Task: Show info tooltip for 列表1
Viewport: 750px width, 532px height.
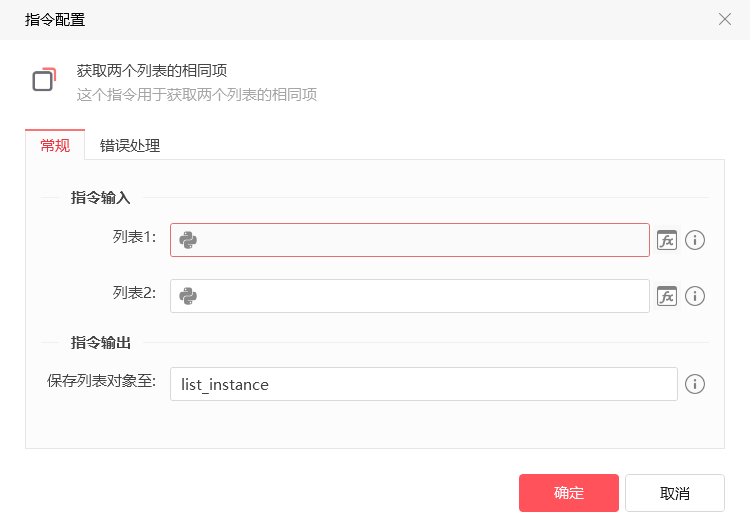Action: pyautogui.click(x=695, y=240)
